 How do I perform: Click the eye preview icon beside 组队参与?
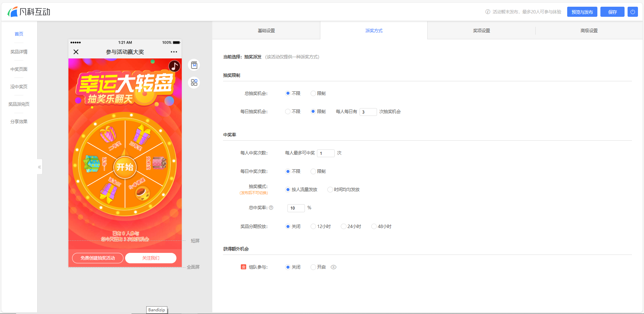(x=333, y=267)
